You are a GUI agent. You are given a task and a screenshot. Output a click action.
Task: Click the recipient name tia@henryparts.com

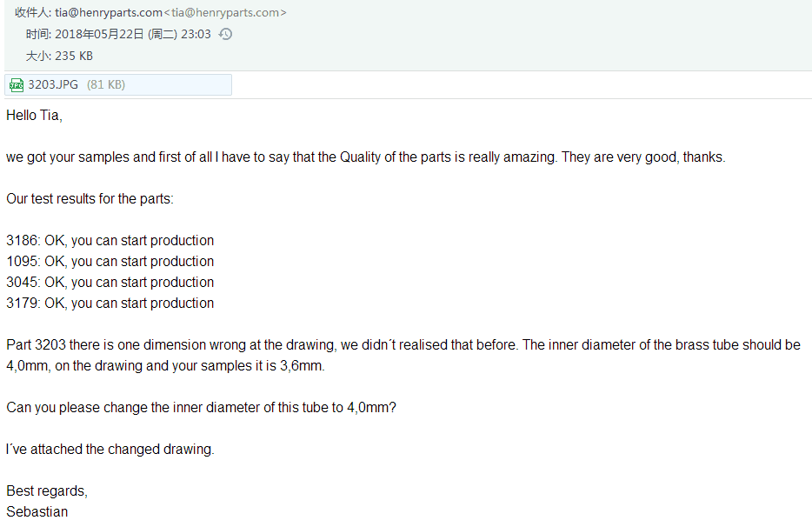pos(109,12)
